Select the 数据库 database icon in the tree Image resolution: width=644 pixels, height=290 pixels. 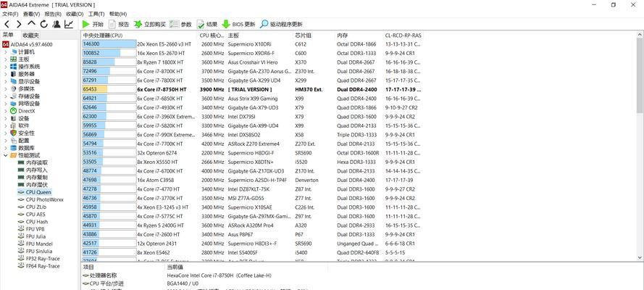[14, 148]
